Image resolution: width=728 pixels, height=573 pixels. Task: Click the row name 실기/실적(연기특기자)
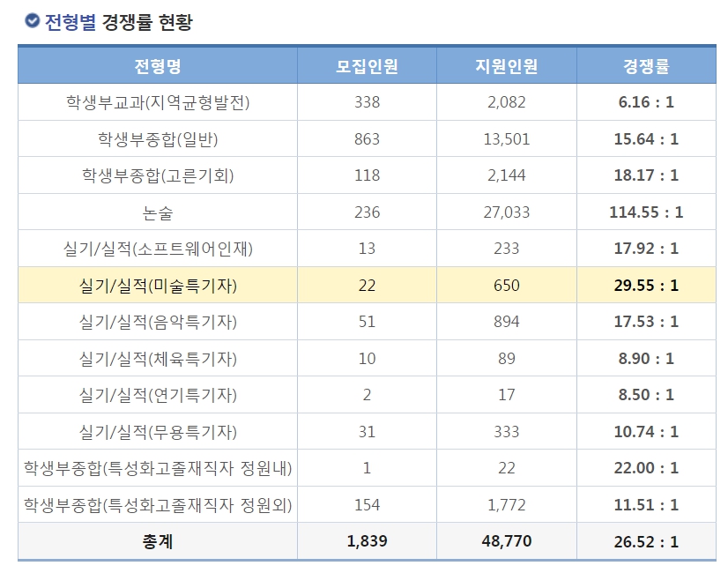(x=158, y=395)
